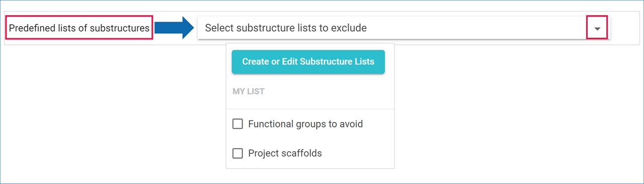Click the MY LIST section header
The width and height of the screenshot is (644, 184).
249,92
